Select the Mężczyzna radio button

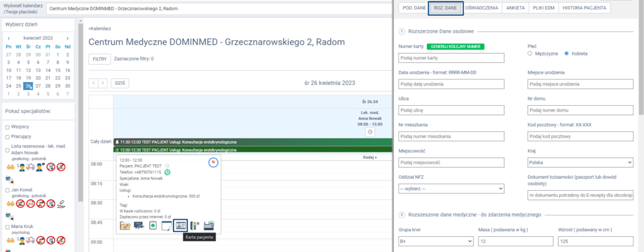coord(530,54)
